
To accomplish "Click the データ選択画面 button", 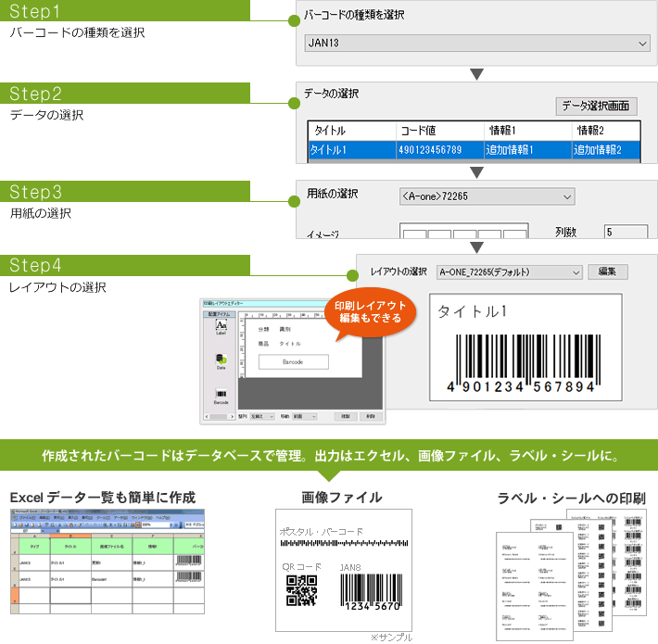I will pos(596,107).
